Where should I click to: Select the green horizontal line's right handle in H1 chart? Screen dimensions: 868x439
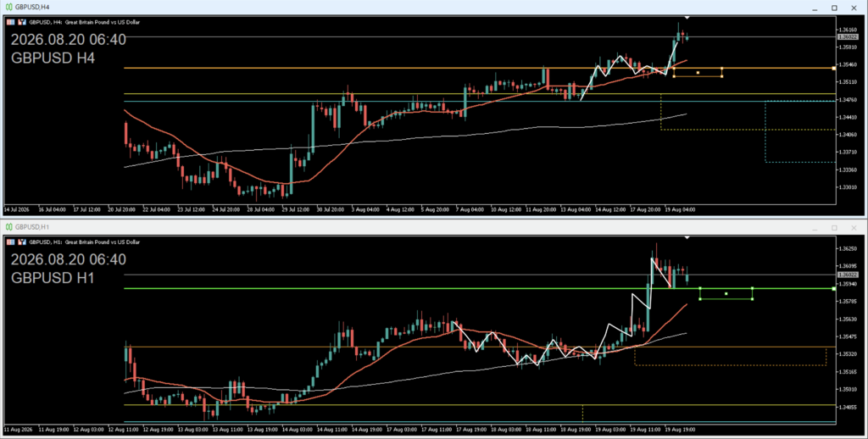834,288
